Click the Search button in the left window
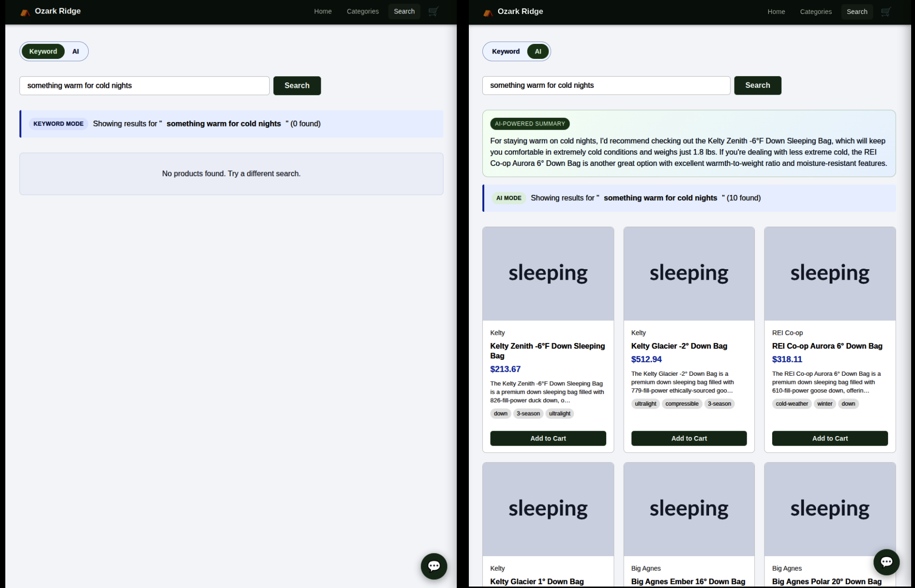Viewport: 915px width, 588px height. (297, 85)
